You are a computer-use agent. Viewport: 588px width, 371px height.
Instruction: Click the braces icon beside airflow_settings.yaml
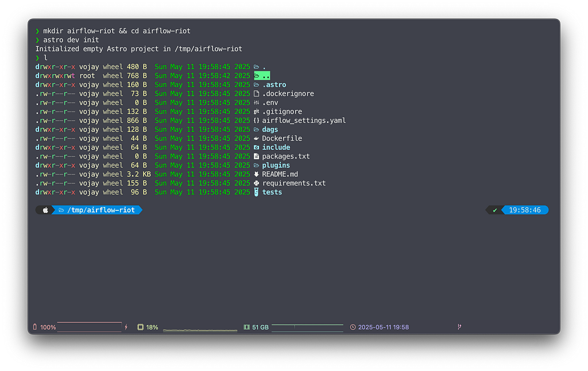[257, 121]
